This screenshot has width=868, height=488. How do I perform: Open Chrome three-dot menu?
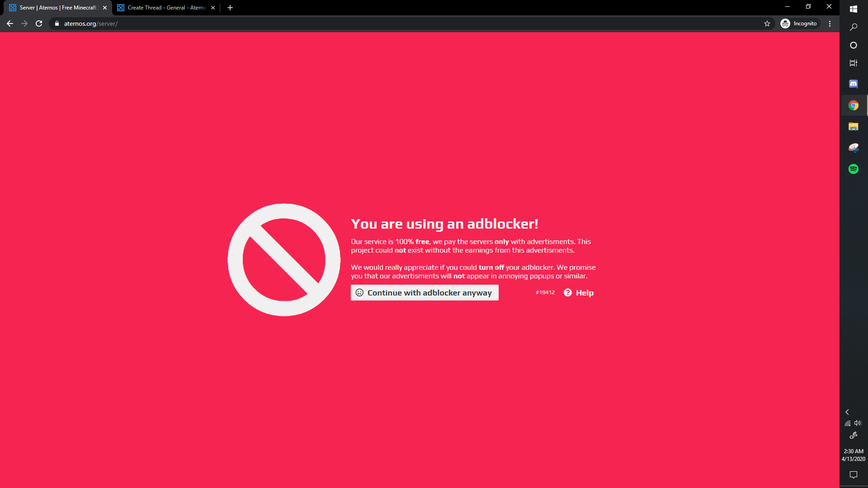point(830,23)
